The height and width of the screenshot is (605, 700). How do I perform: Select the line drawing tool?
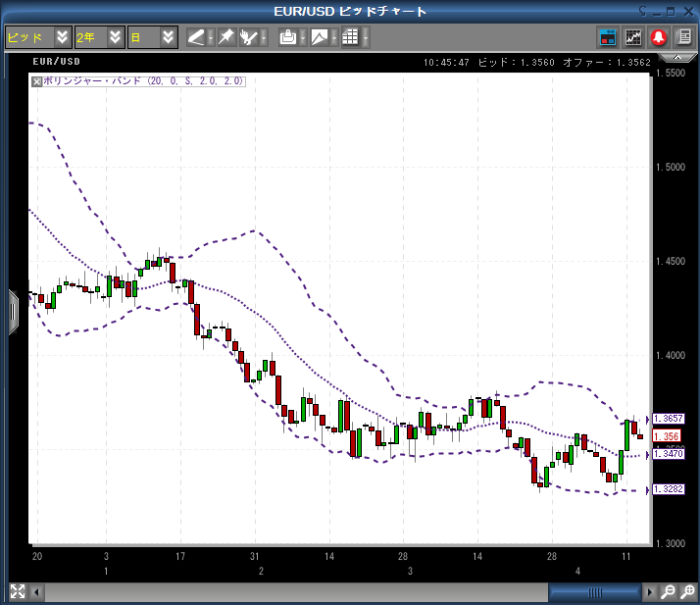196,37
